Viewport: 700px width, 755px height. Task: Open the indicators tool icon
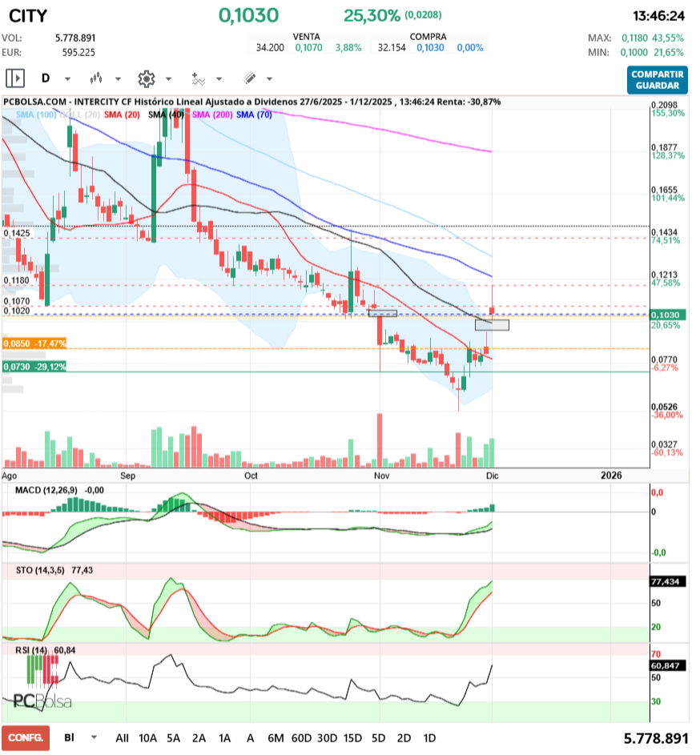[198, 78]
